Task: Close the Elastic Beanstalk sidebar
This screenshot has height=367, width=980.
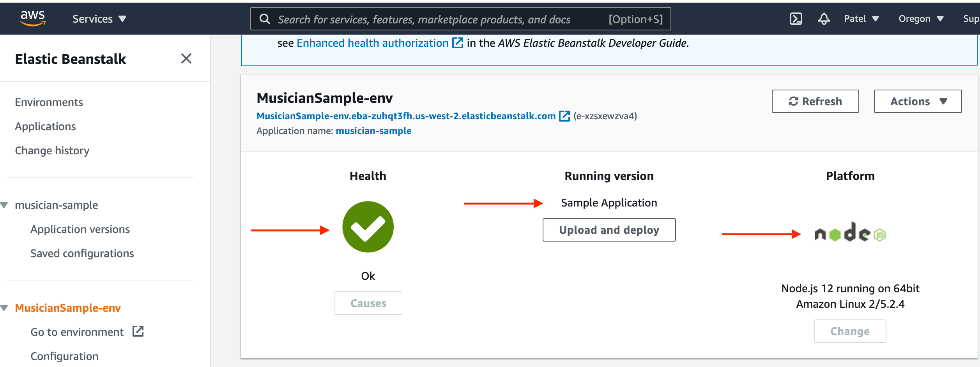Action: point(186,58)
